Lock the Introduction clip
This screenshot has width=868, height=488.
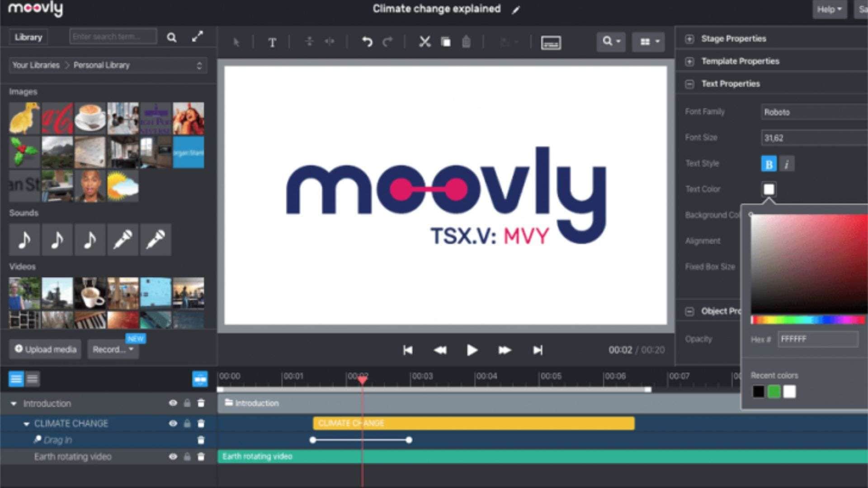[x=187, y=403]
